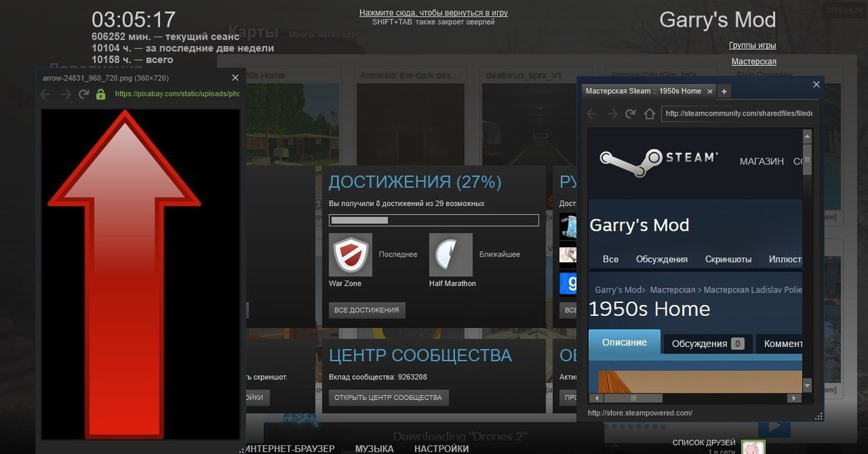The image size is (868, 454).
Task: Click home icon in Steam Workshop browser
Action: 650,113
